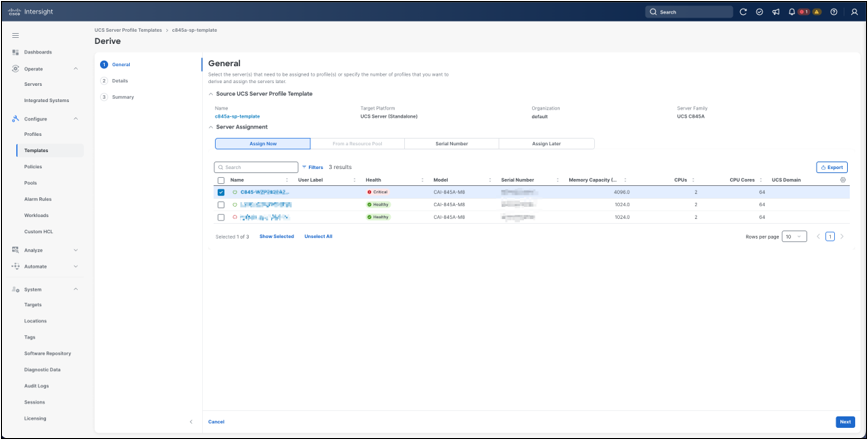Open the C845-WZP server name link
Screen dimensions: 868x440
click(265, 192)
